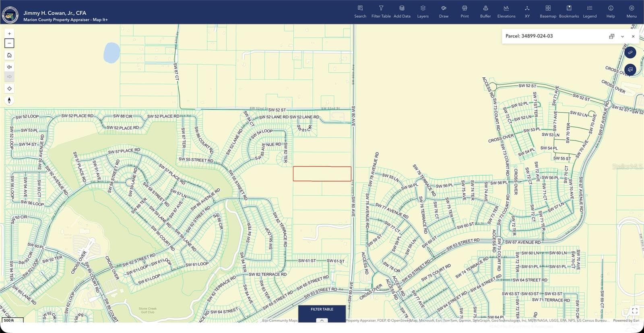Screen dimensions: 644x333
Task: Zoom out with the minus button
Action: 9,43
